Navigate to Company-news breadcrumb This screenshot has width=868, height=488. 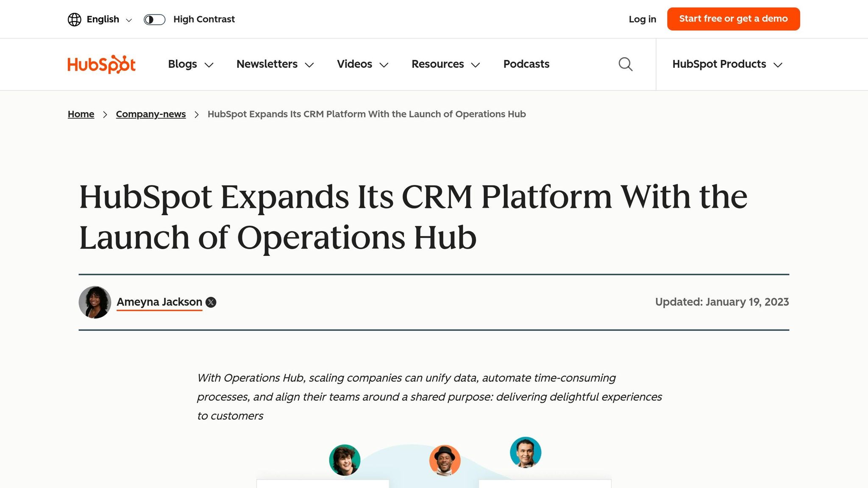[x=150, y=114]
